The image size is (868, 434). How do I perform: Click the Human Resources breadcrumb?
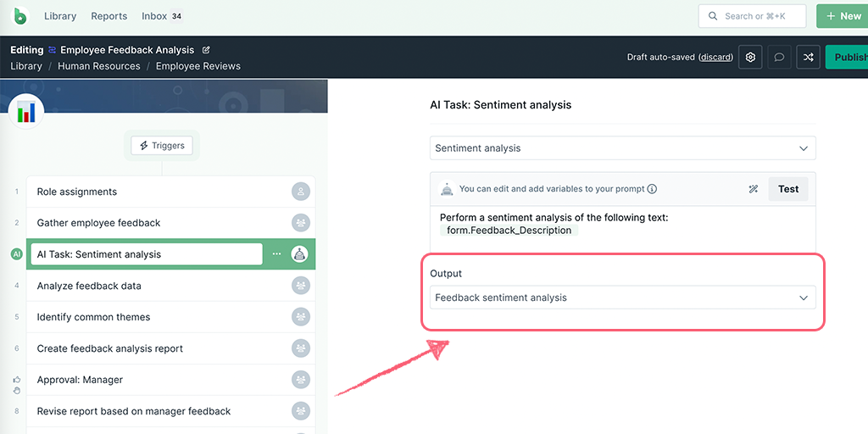pos(99,66)
